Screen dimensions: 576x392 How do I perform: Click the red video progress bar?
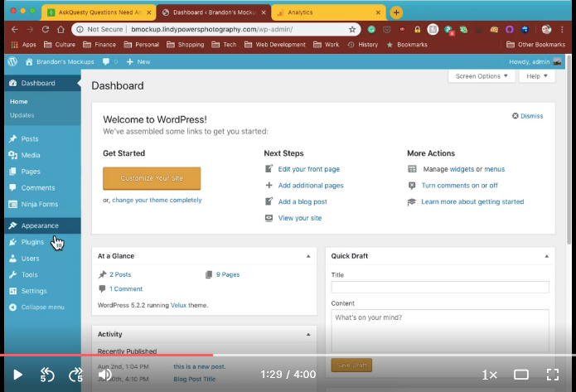coord(107,355)
